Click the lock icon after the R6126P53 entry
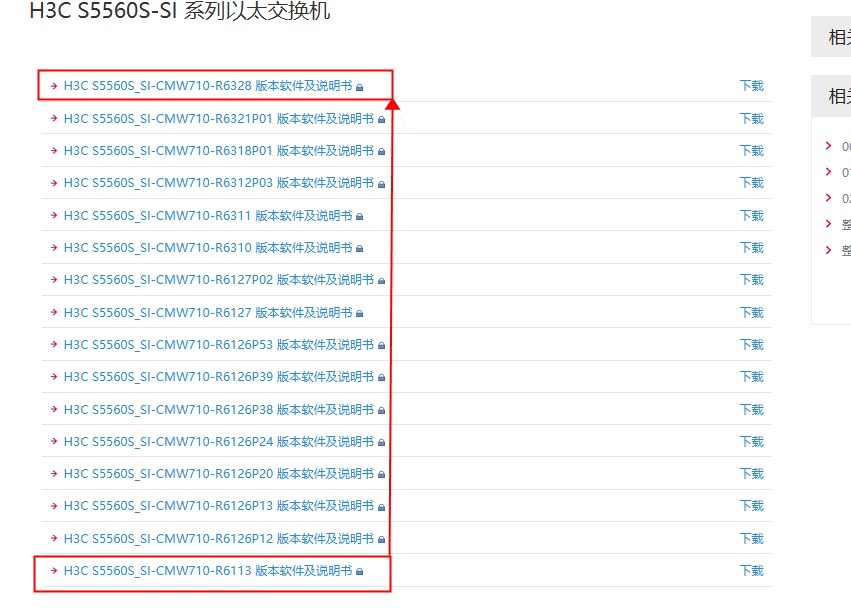 pyautogui.click(x=382, y=346)
